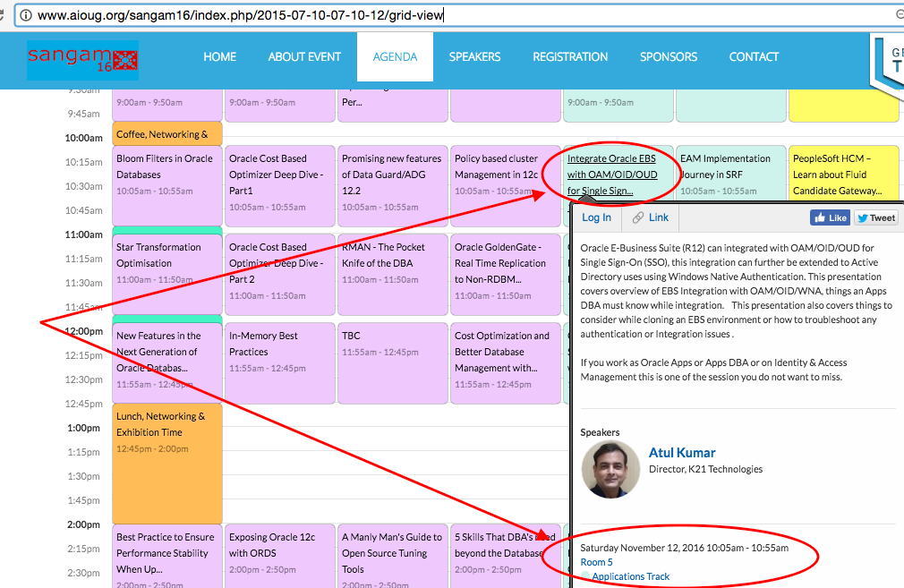Screen dimensions: 904x588
Task: Click the 10:00am time label
Action: click(83, 138)
